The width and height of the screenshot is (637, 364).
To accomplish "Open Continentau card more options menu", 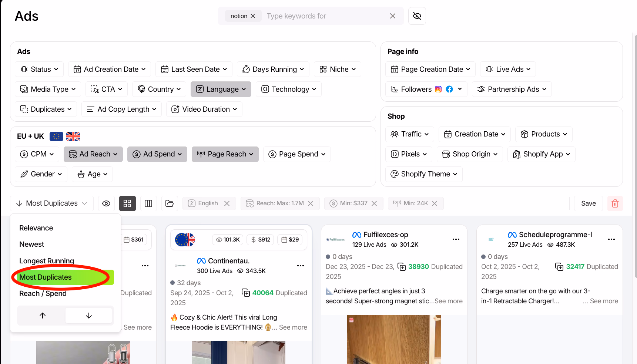I will coord(301,266).
